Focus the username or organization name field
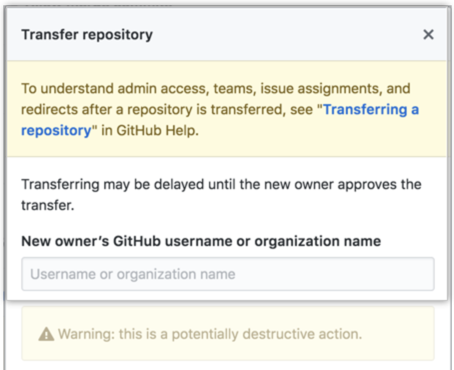 point(228,274)
